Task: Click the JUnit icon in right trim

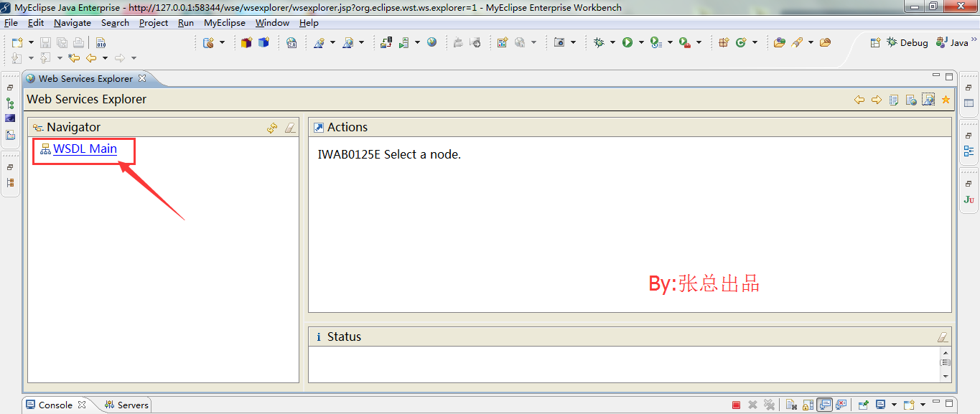Action: coord(969,199)
